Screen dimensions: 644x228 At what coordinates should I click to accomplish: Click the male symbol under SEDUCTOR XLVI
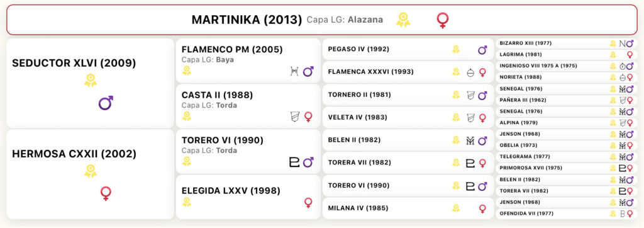(106, 103)
